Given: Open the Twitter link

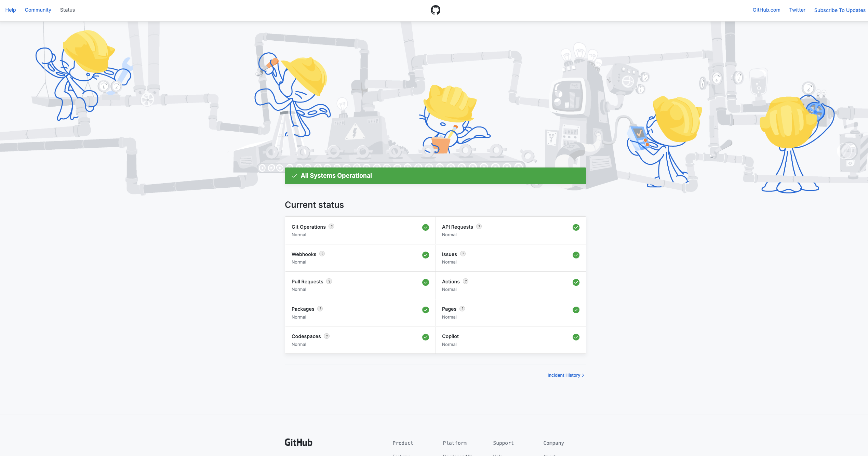Looking at the screenshot, I should [797, 10].
